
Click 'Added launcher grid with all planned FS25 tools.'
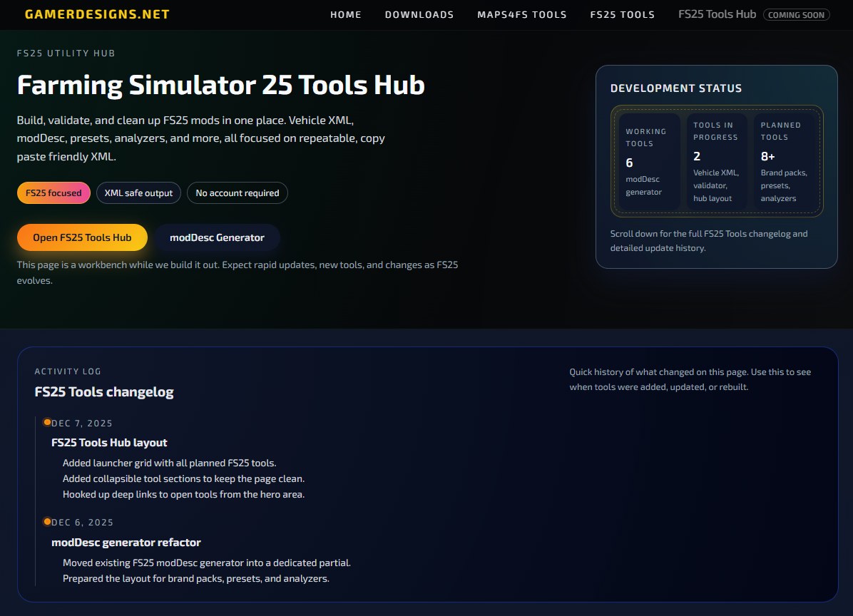tap(170, 463)
